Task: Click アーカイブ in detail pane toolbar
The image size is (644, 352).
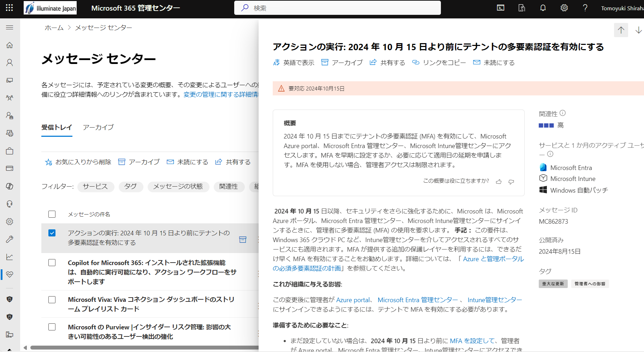Action: point(342,63)
